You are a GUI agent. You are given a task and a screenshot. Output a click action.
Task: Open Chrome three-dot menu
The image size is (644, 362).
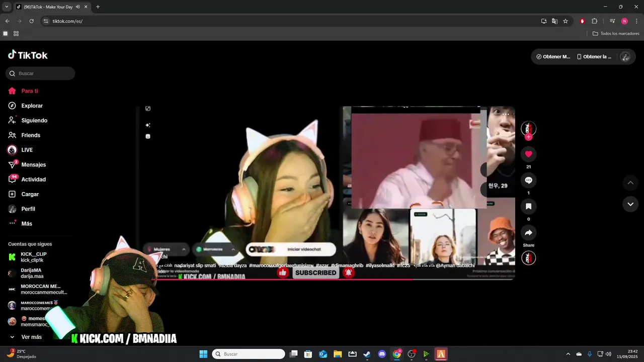point(636,21)
